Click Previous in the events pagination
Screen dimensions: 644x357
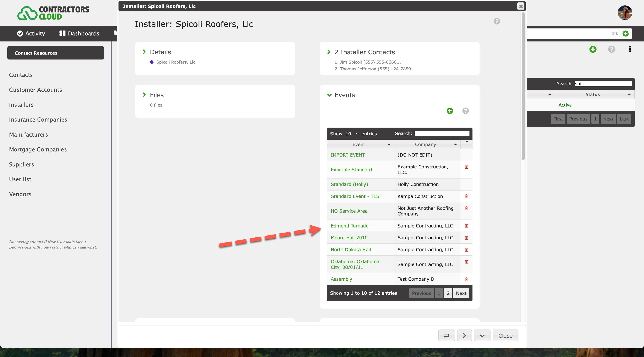click(x=421, y=293)
